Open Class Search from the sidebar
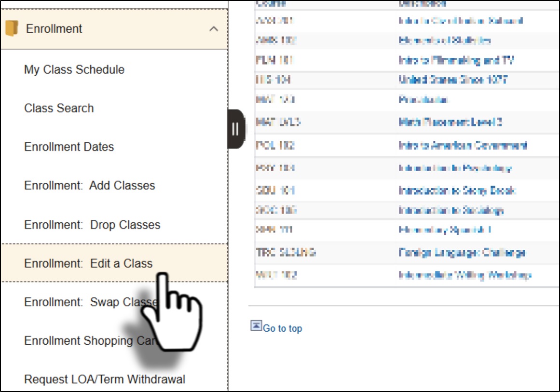Image resolution: width=560 pixels, height=392 pixels. point(59,108)
